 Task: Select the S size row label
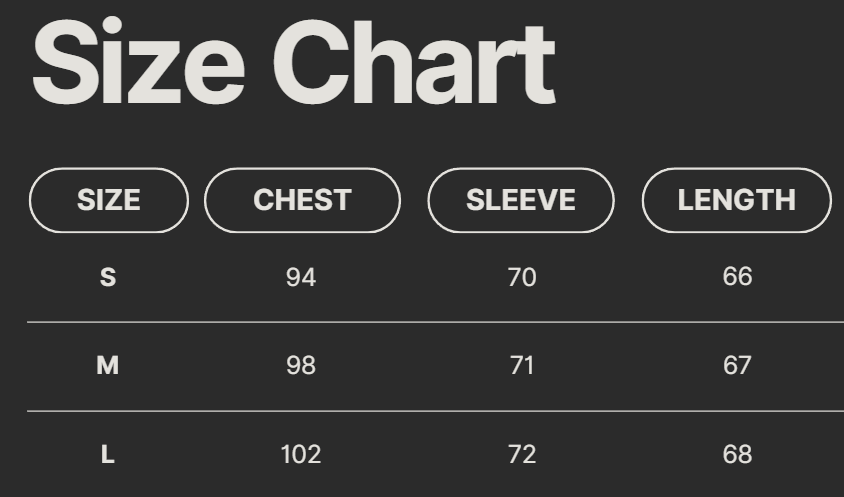pyautogui.click(x=108, y=277)
